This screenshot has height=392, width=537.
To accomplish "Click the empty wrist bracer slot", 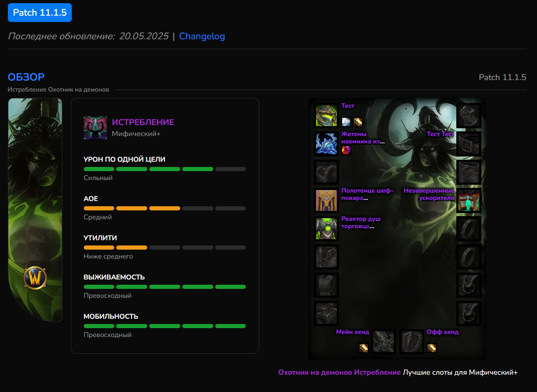I will (326, 313).
